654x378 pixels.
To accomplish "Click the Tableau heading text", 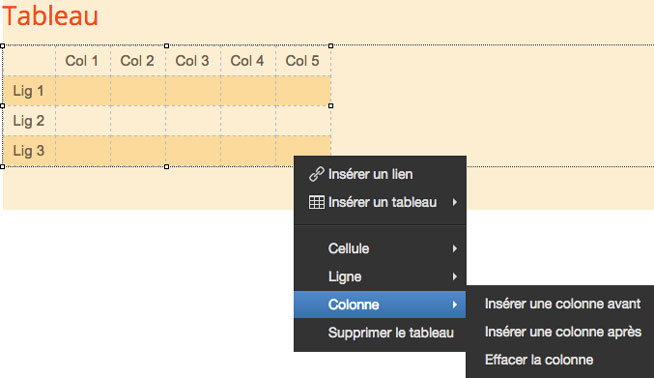I will (x=50, y=16).
